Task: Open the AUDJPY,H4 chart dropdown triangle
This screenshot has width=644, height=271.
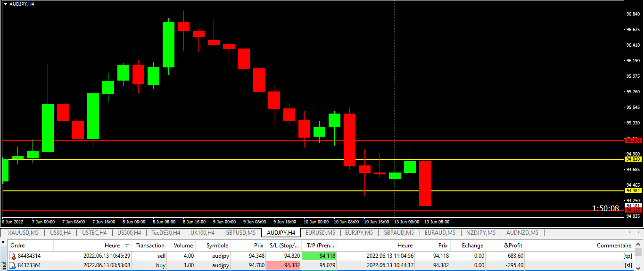Action: coord(5,4)
